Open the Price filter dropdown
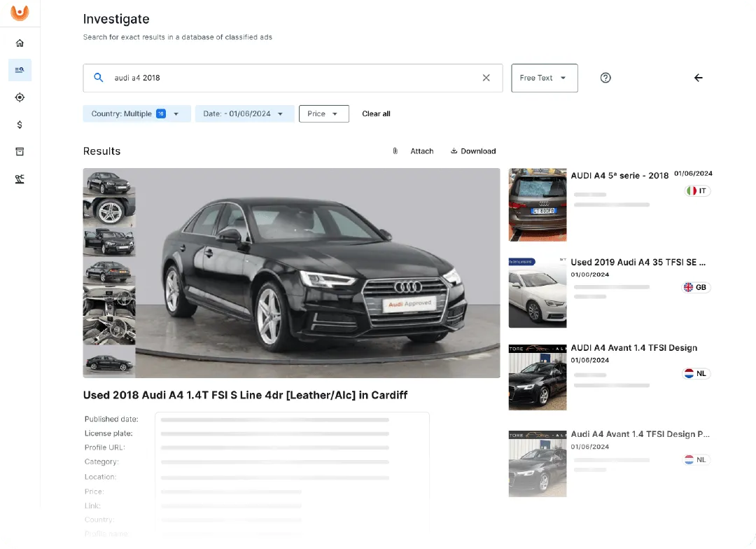 pos(323,114)
